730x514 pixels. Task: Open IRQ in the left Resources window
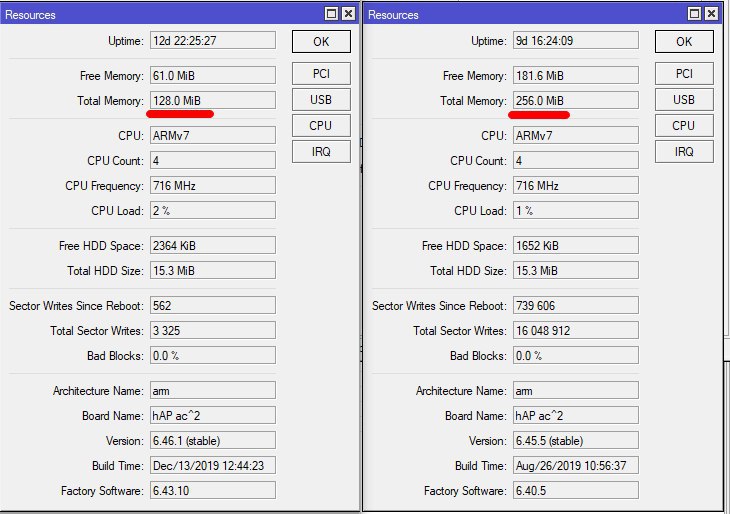321,152
